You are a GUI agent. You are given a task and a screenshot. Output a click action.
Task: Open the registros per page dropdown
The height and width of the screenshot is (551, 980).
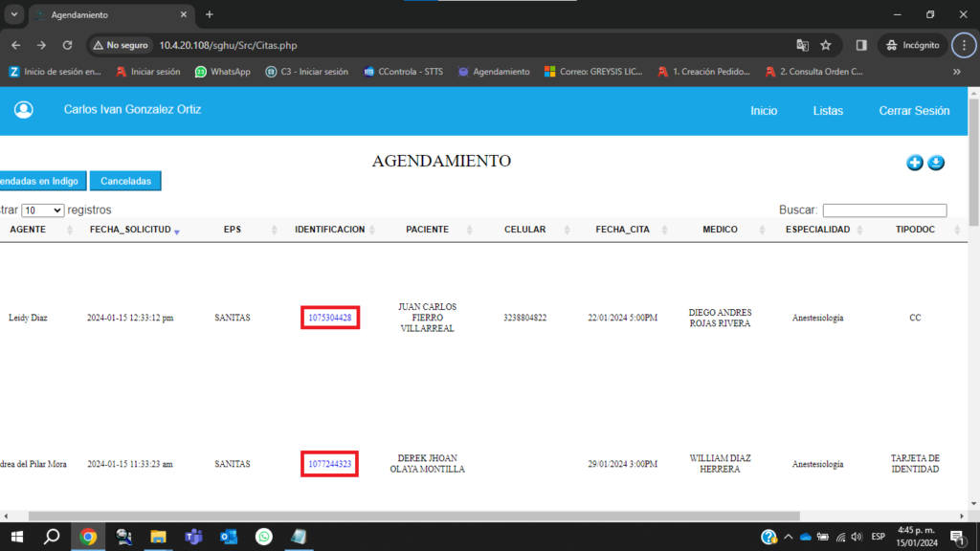(x=43, y=210)
